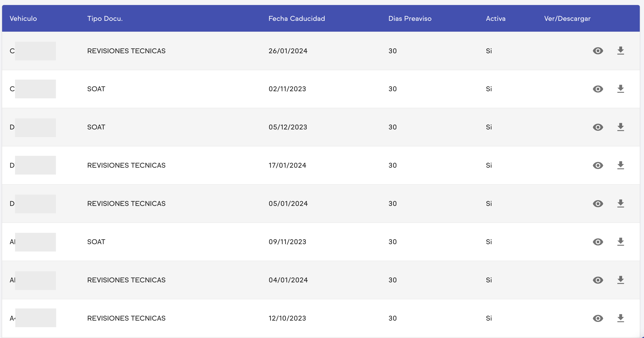View the revision expiring 12/10/2023
Image resolution: width=644 pixels, height=338 pixels.
[598, 318]
